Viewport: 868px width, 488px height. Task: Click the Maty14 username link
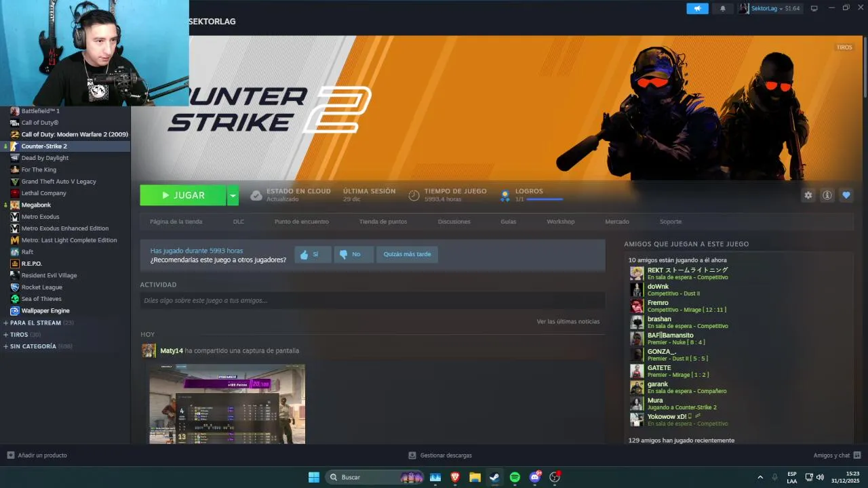(x=172, y=350)
